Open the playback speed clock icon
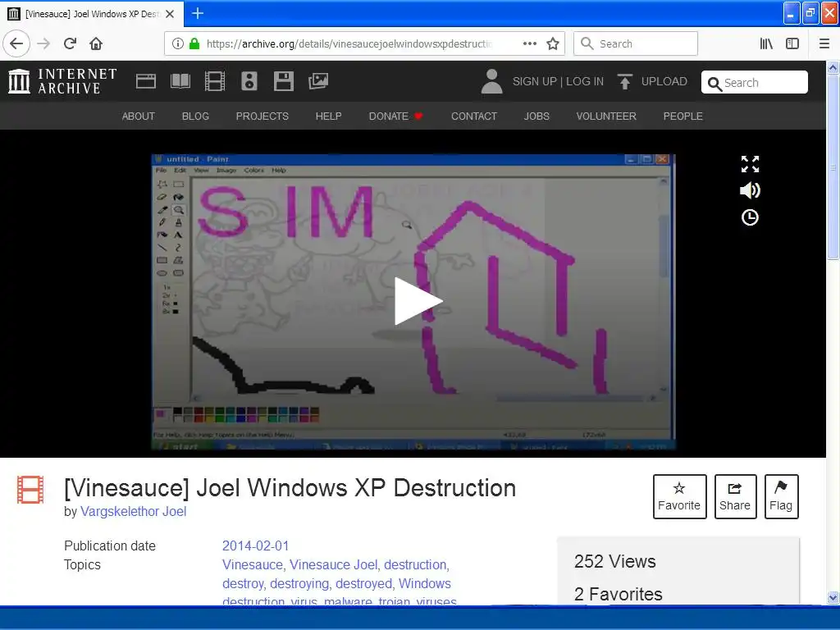The width and height of the screenshot is (840, 630). (750, 217)
